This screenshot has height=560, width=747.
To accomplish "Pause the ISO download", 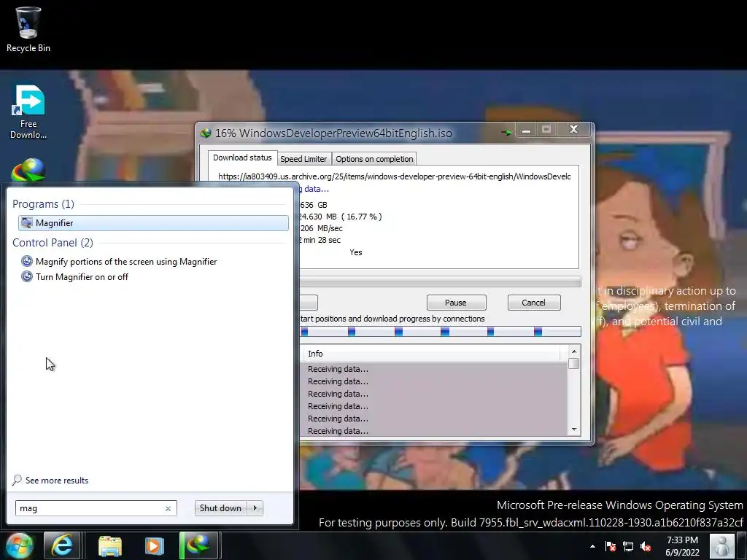I will pos(456,303).
